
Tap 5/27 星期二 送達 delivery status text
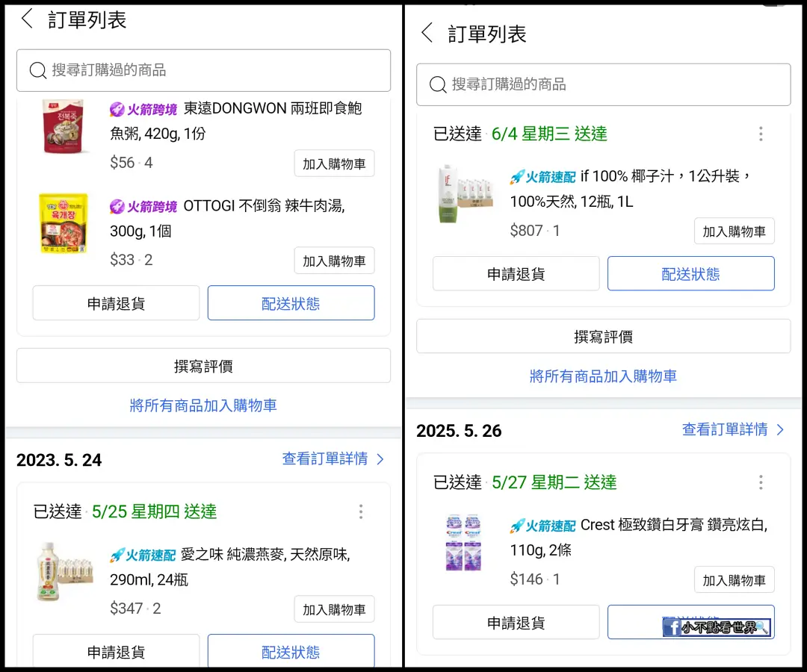(554, 482)
